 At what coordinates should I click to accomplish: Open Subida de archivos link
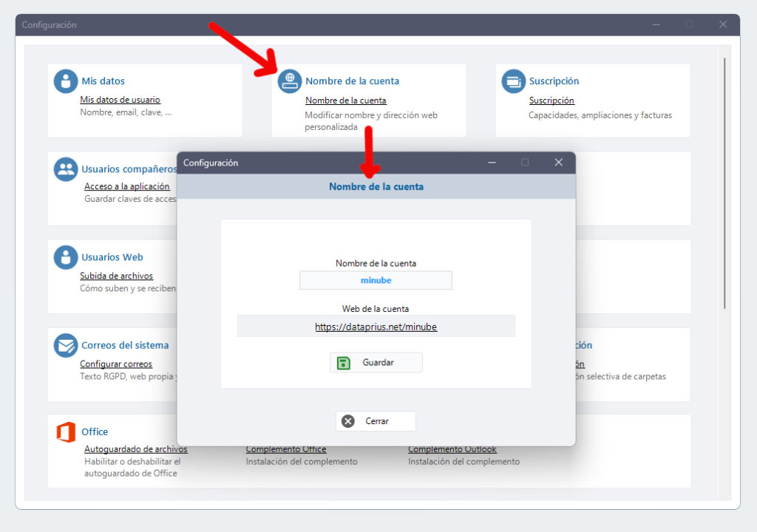(116, 276)
